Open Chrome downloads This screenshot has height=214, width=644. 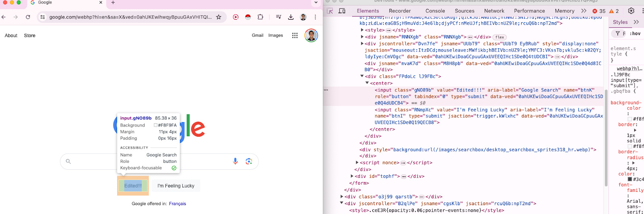click(x=291, y=17)
